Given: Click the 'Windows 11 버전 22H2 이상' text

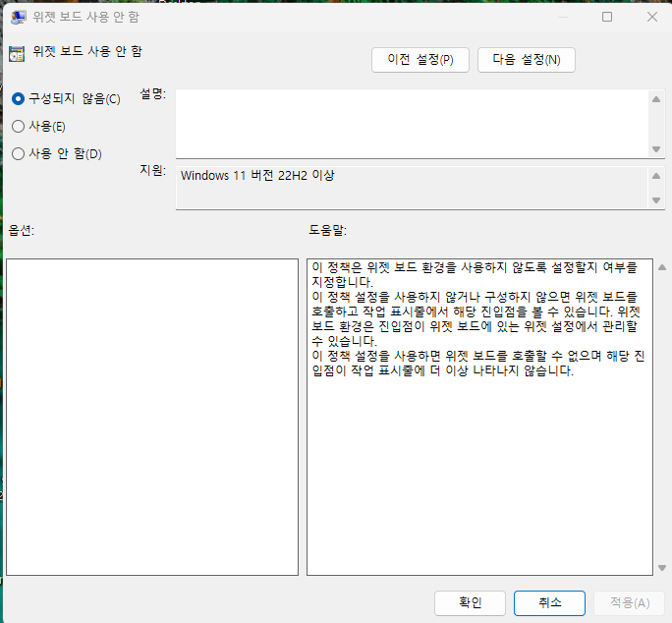Looking at the screenshot, I should [257, 175].
